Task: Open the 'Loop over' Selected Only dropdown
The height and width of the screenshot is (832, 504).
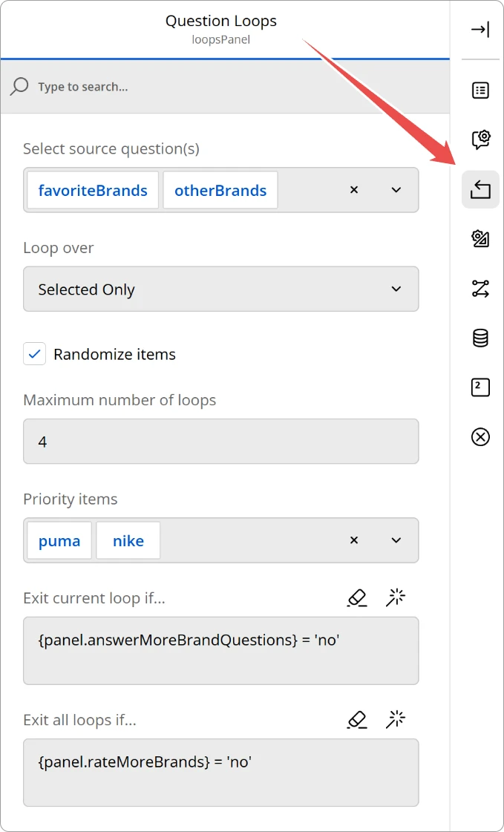Action: (220, 289)
